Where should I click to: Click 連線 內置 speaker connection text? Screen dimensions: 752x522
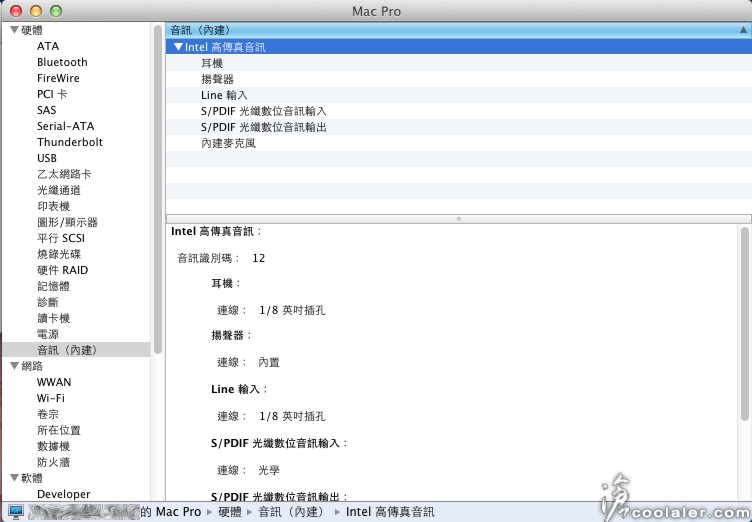coord(248,362)
